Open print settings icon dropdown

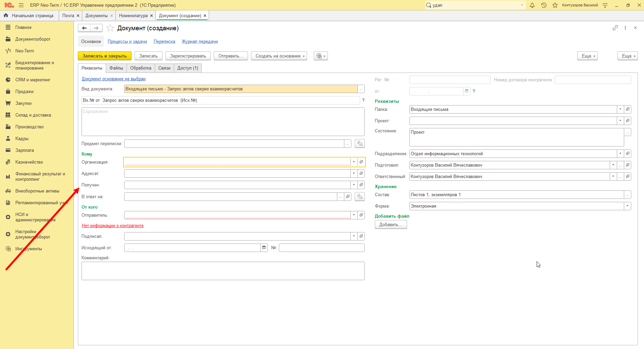tap(321, 56)
